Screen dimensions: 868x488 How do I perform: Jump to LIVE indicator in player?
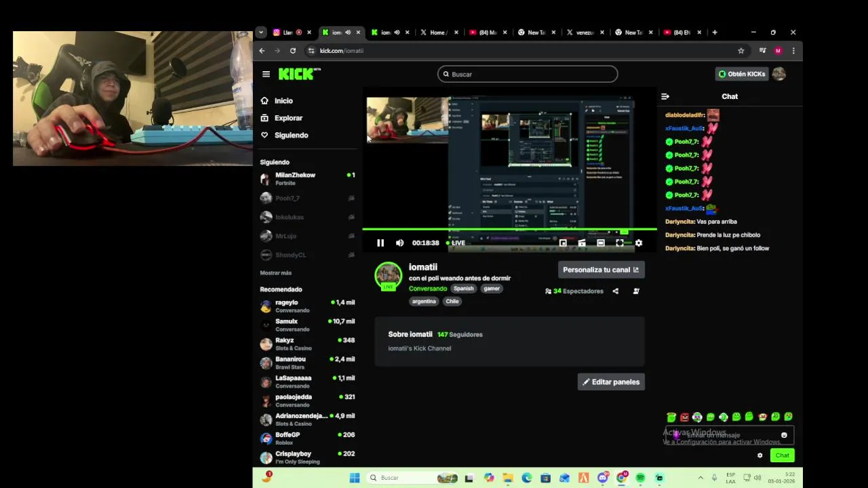click(x=456, y=243)
